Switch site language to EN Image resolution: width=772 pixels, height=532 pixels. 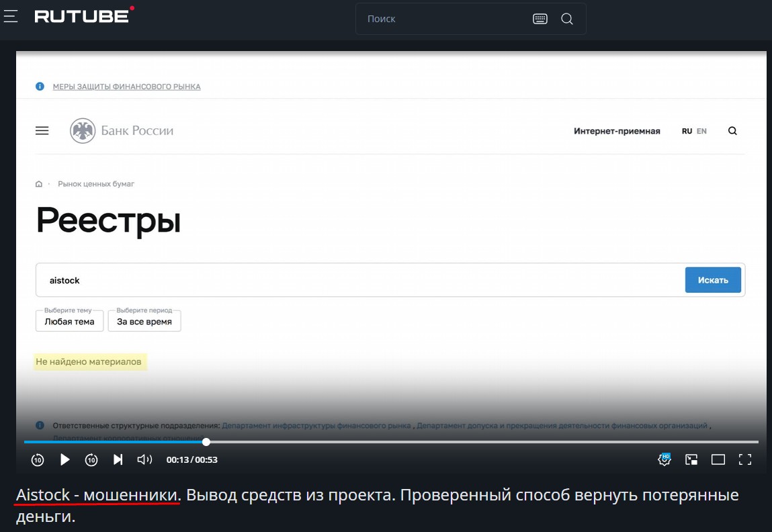click(701, 131)
